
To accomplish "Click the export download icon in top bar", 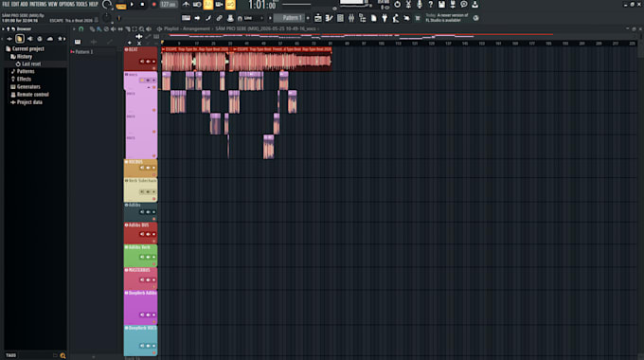I will coord(474,5).
